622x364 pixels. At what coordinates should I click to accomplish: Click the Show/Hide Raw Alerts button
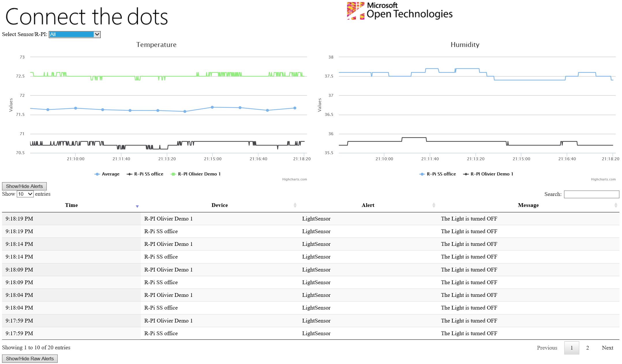point(30,359)
